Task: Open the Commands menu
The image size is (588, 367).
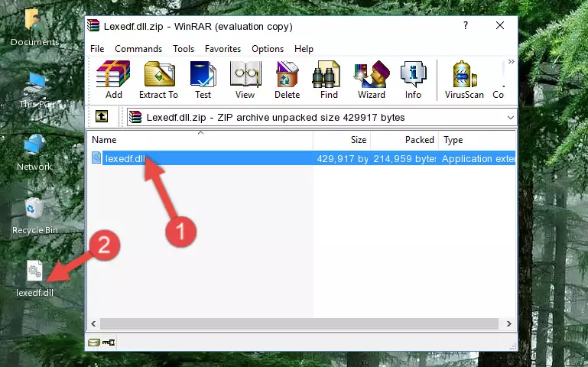Action: tap(138, 49)
